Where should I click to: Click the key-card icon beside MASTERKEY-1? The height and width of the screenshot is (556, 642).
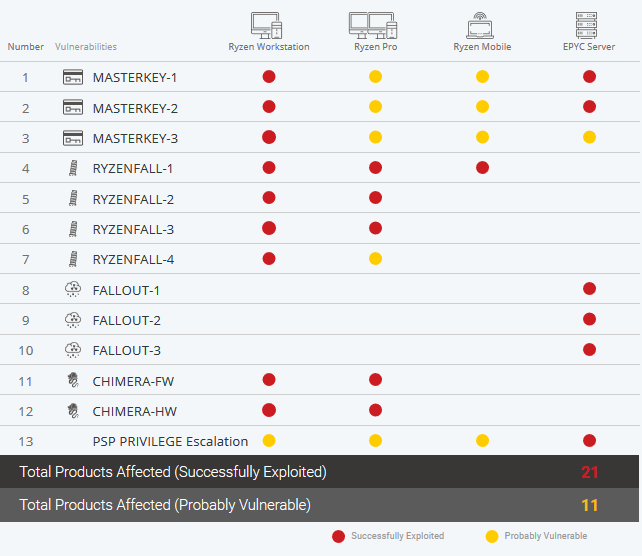point(73,77)
